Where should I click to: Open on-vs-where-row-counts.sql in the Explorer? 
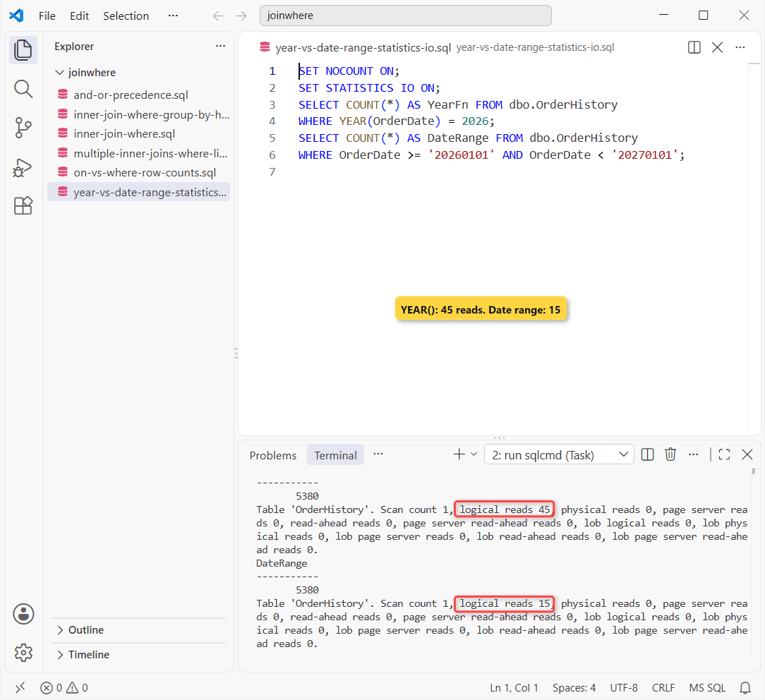tap(138, 173)
